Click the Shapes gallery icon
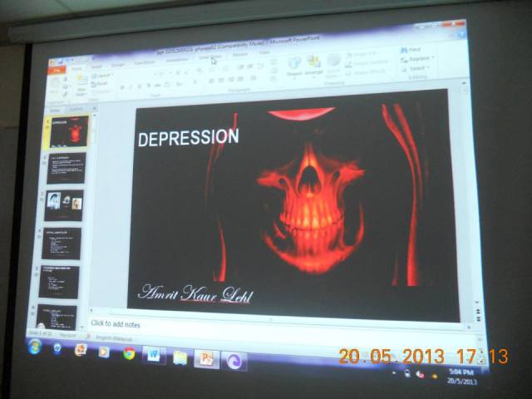The height and width of the screenshot is (399, 532). 294,66
